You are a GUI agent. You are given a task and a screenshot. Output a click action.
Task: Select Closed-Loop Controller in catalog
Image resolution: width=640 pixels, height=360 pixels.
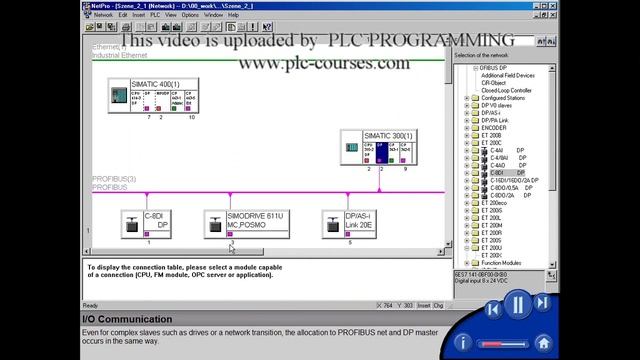click(x=506, y=91)
